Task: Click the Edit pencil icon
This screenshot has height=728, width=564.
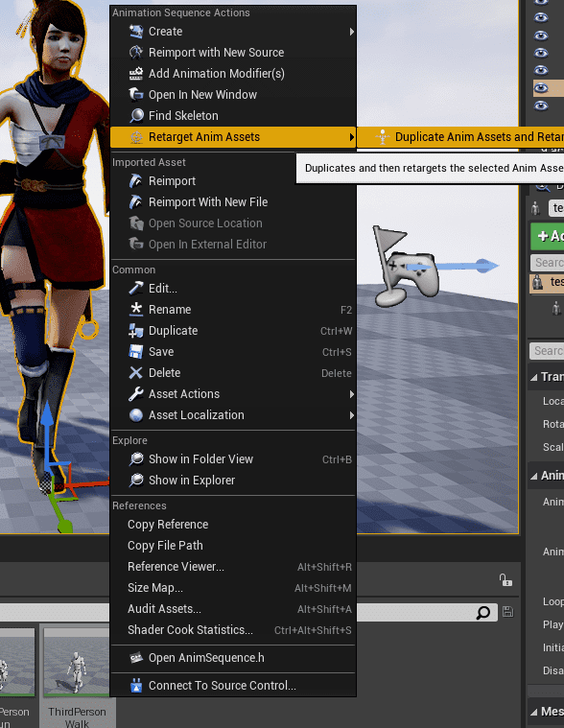Action: tap(136, 289)
